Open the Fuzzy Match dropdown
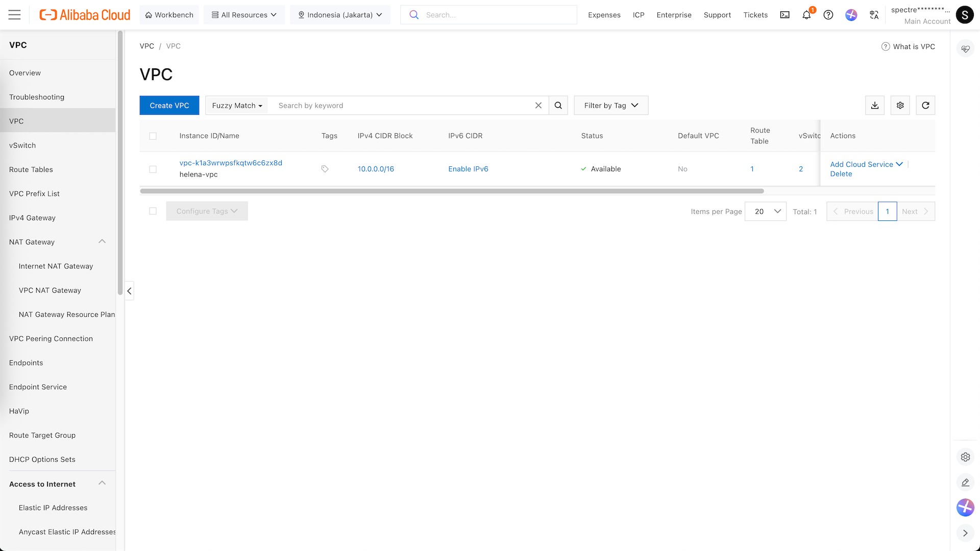Screen dimensions: 980x551 [x=237, y=105]
